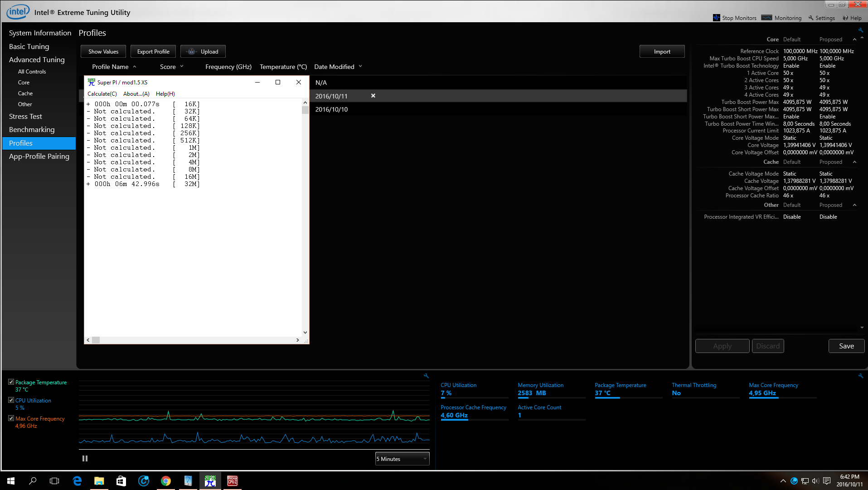Click Super PI vertical scroll down arrow
868x490 pixels.
(305, 333)
